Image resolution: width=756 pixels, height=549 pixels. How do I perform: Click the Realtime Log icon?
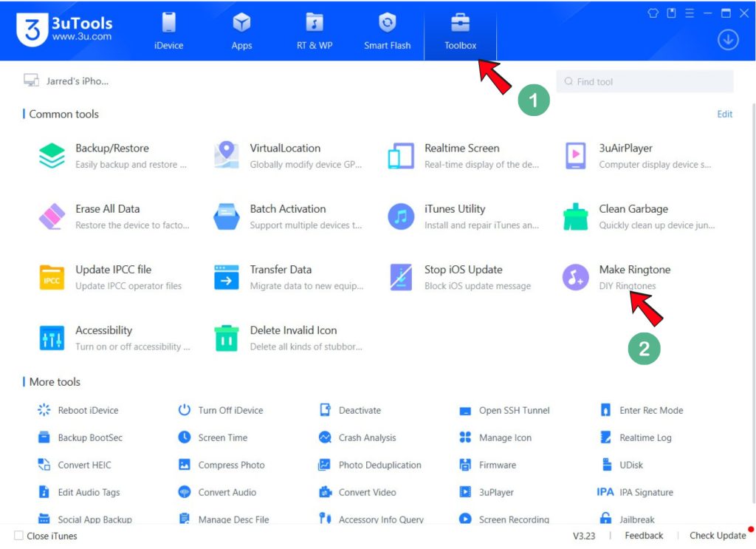(x=605, y=437)
